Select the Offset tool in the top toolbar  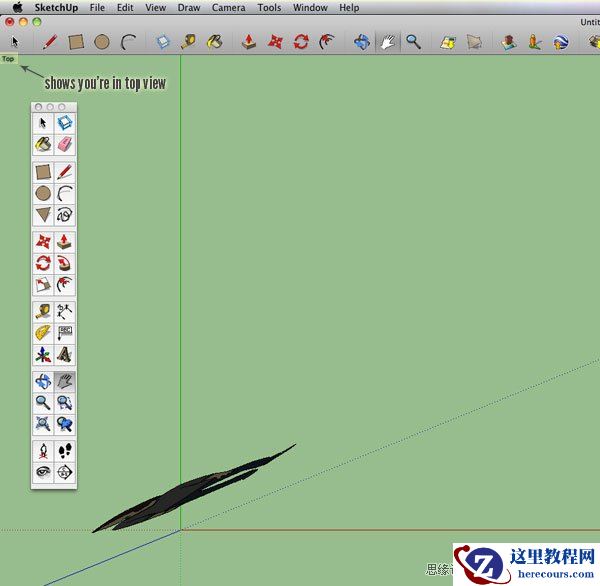[327, 42]
